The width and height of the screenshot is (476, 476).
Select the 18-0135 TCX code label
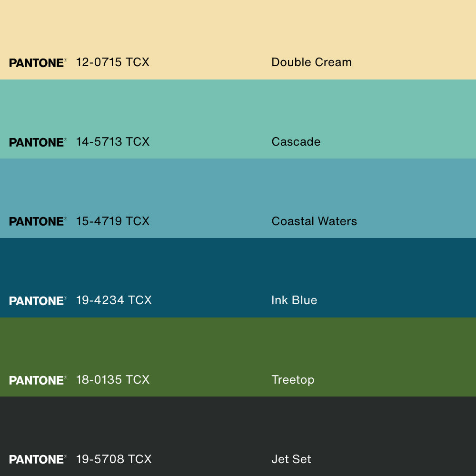pos(113,380)
